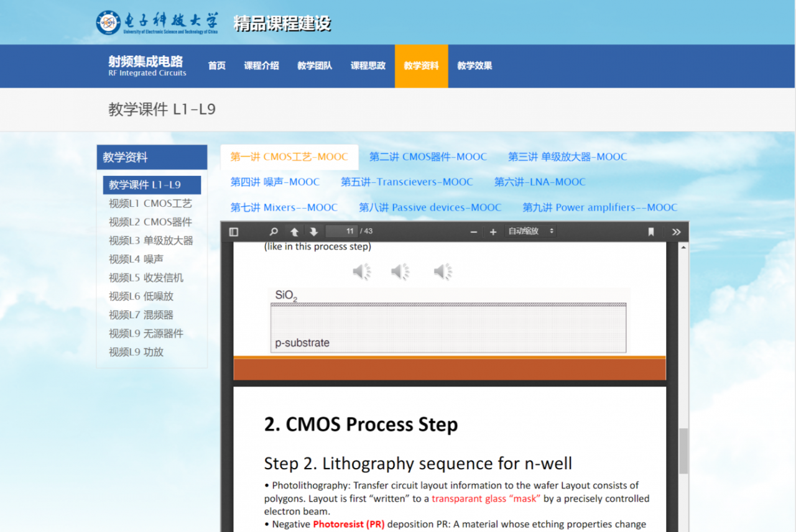
Task: Open the PDF find search tool
Action: 273,232
